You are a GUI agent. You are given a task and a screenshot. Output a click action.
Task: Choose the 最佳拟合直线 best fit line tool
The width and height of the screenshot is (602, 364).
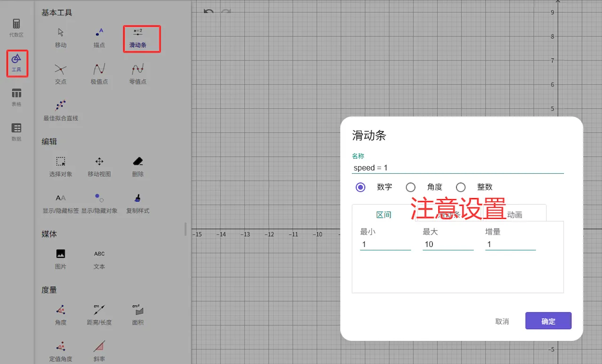click(61, 110)
